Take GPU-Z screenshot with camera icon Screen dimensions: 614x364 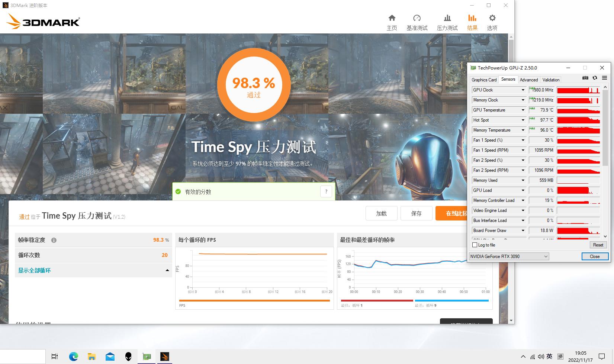[x=585, y=78]
